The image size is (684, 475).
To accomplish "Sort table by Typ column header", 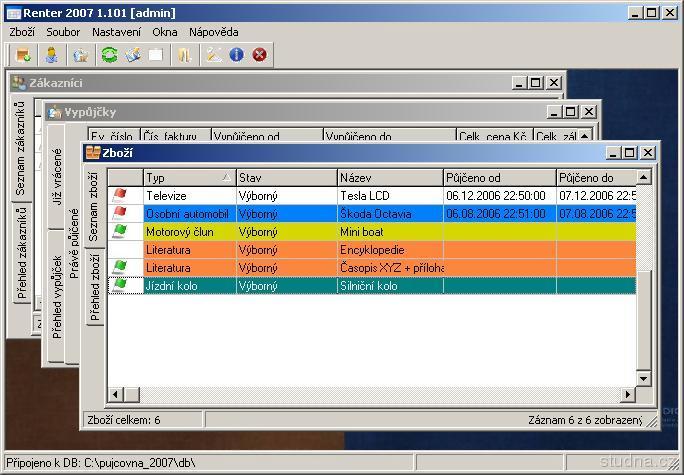I will point(186,177).
